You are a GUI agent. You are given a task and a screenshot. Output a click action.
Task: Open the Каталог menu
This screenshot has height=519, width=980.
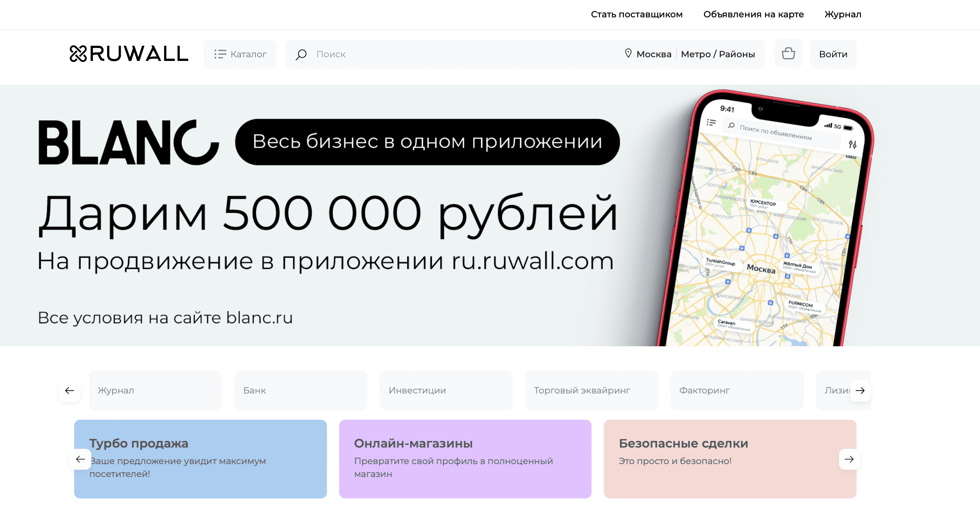[239, 54]
